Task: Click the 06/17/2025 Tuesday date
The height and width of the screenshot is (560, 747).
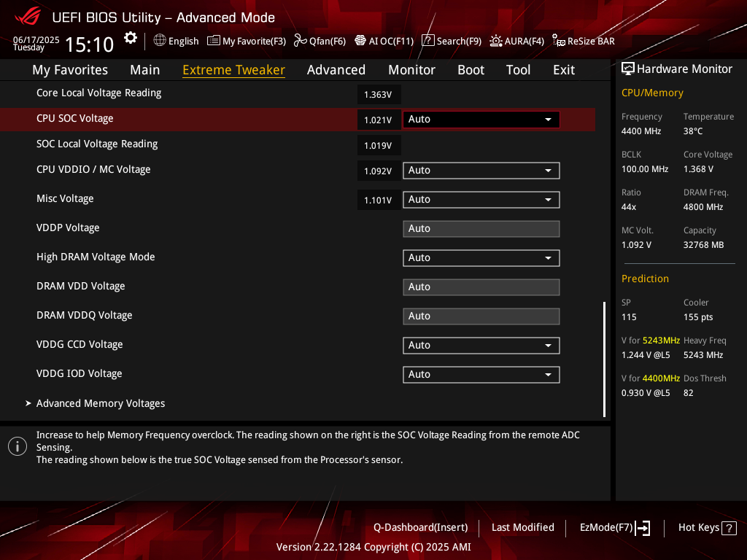Action: 36,43
